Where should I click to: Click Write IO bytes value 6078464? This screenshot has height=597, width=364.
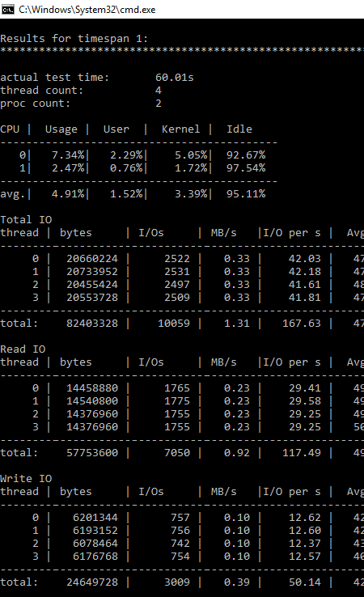coord(95,544)
